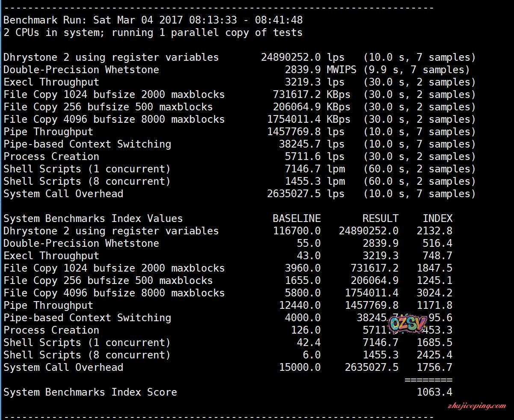
Task: Click the INDEX column header
Action: click(x=437, y=219)
